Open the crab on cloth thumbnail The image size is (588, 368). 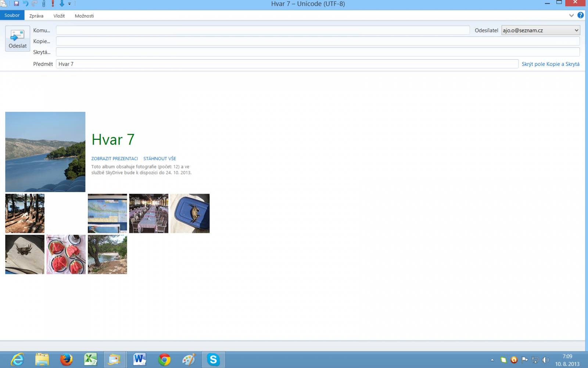click(25, 255)
